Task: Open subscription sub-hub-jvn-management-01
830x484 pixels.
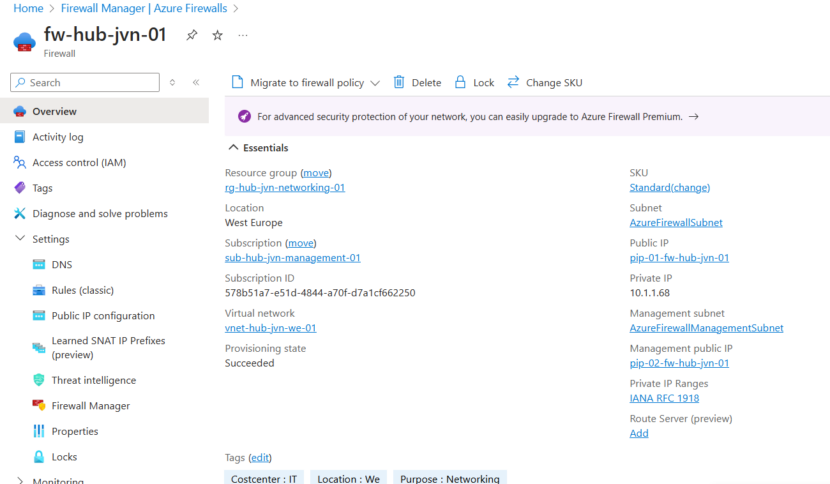Action: click(x=293, y=258)
